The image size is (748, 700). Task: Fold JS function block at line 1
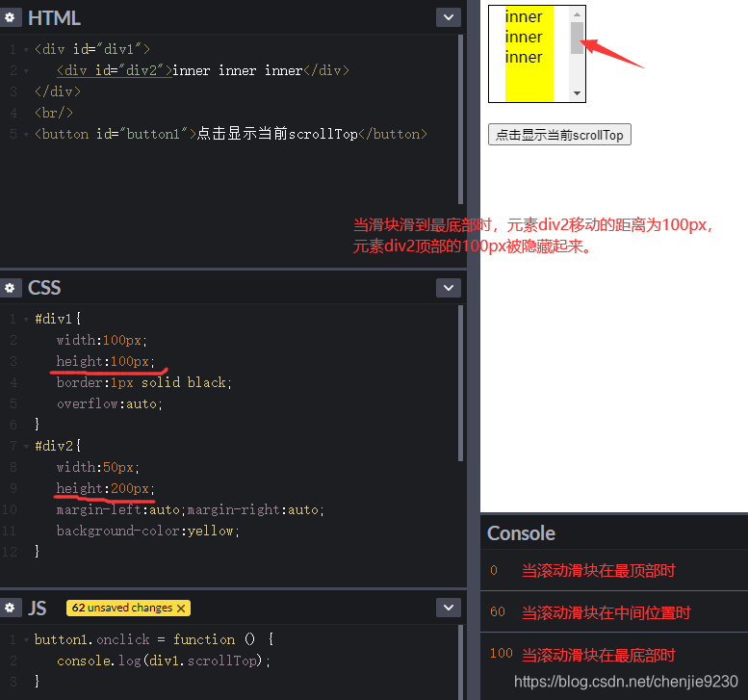pos(26,639)
